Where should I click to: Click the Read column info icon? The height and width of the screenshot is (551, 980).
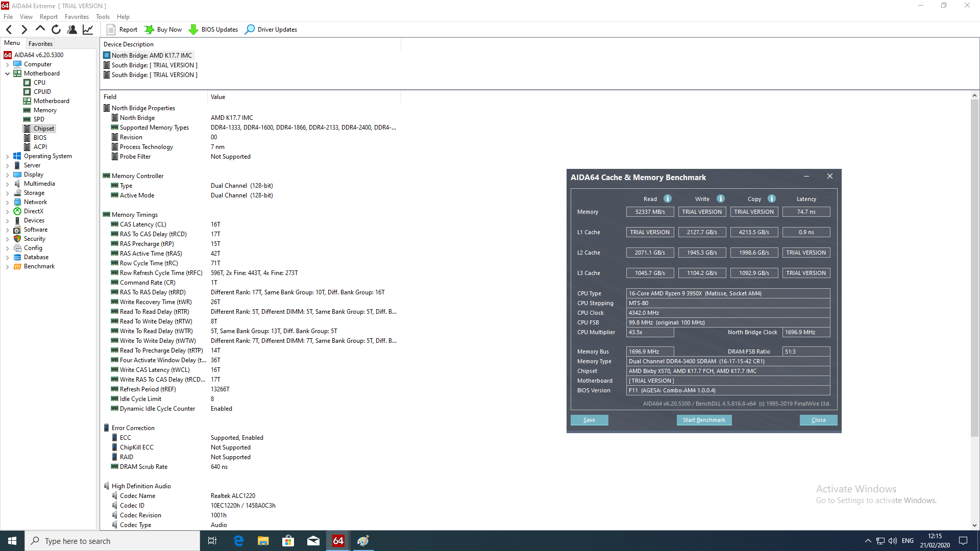point(668,199)
